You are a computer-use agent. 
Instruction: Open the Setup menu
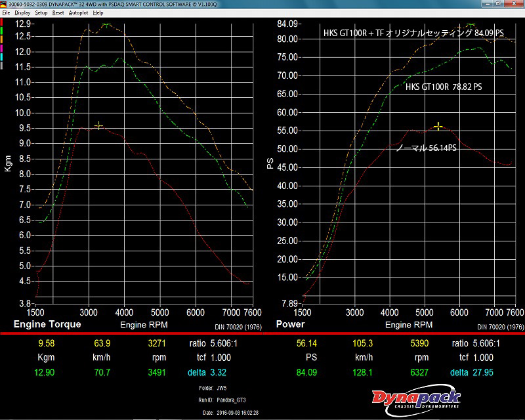click(x=41, y=12)
